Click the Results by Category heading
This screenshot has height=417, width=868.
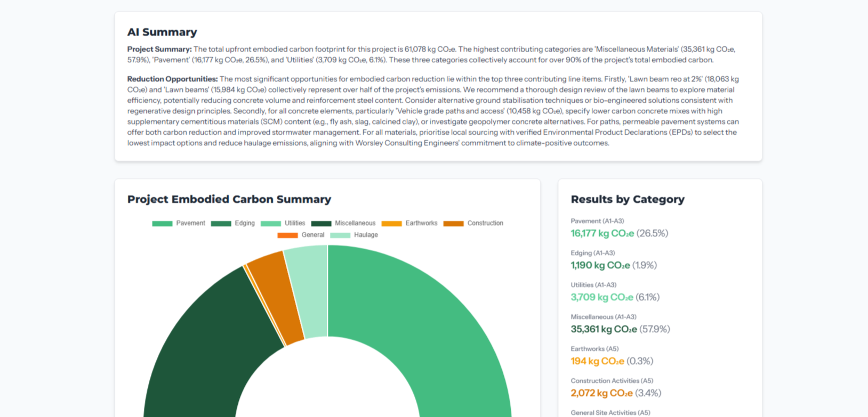pos(628,199)
